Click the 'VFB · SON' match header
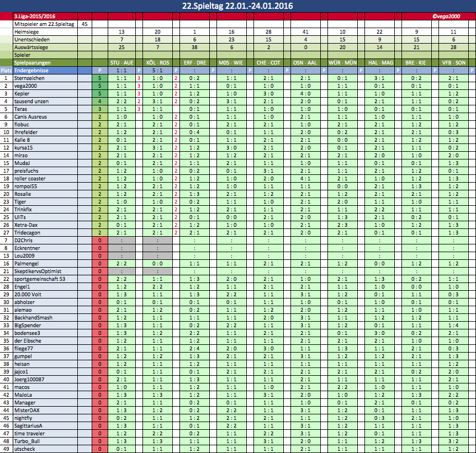Screen dimensions: 476x453 pyautogui.click(x=453, y=63)
